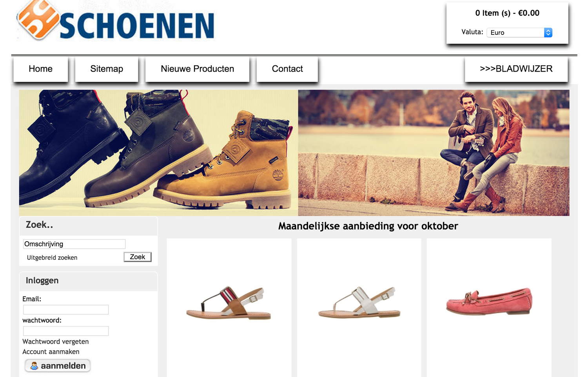Open the Wachtwoord vergeten link
This screenshot has height=377, width=588.
click(56, 341)
